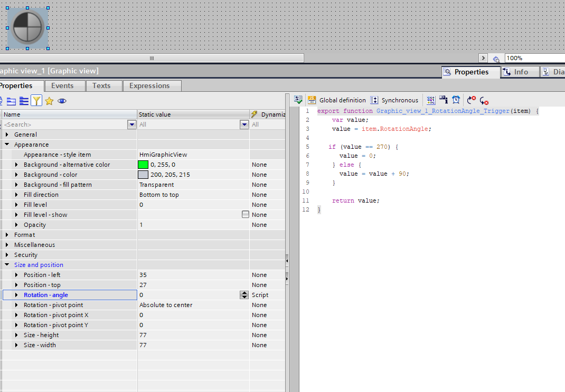This screenshot has height=392, width=565.
Task: Click the alarm clock trigger icon
Action: pos(456,100)
